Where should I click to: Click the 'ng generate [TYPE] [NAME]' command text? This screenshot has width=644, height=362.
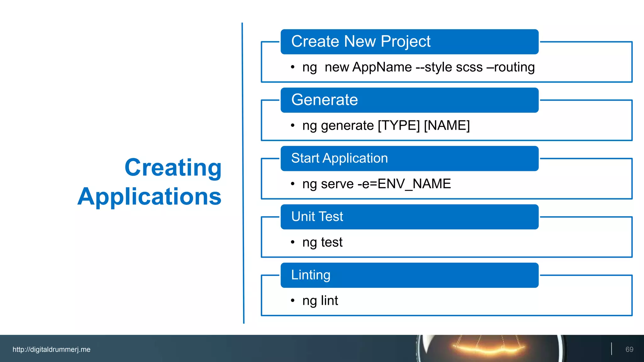(386, 126)
